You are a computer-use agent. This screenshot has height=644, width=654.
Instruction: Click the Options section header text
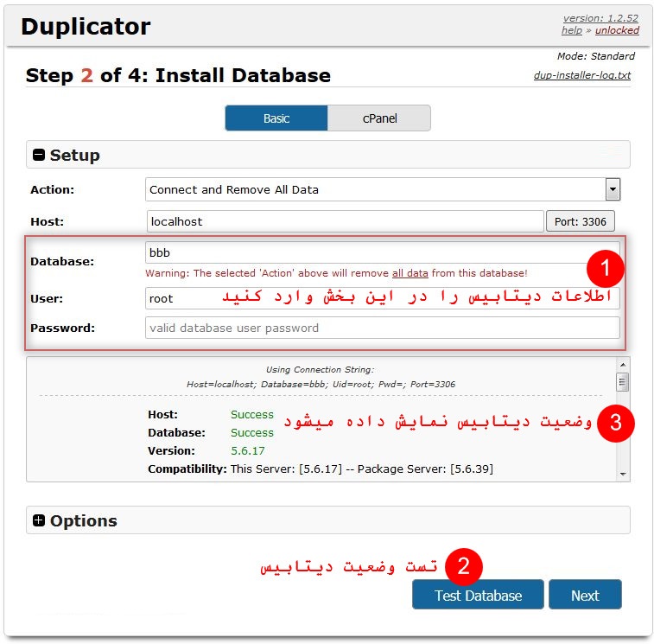click(84, 520)
